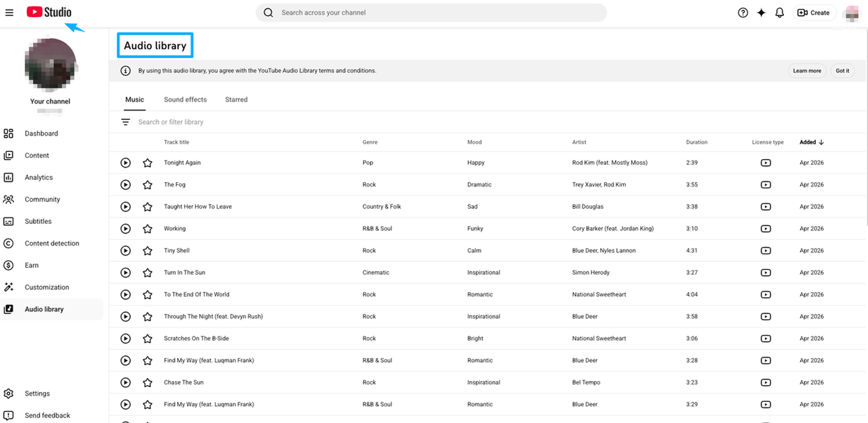Star the track The Fog
This screenshot has height=423, width=868.
pyautogui.click(x=148, y=185)
